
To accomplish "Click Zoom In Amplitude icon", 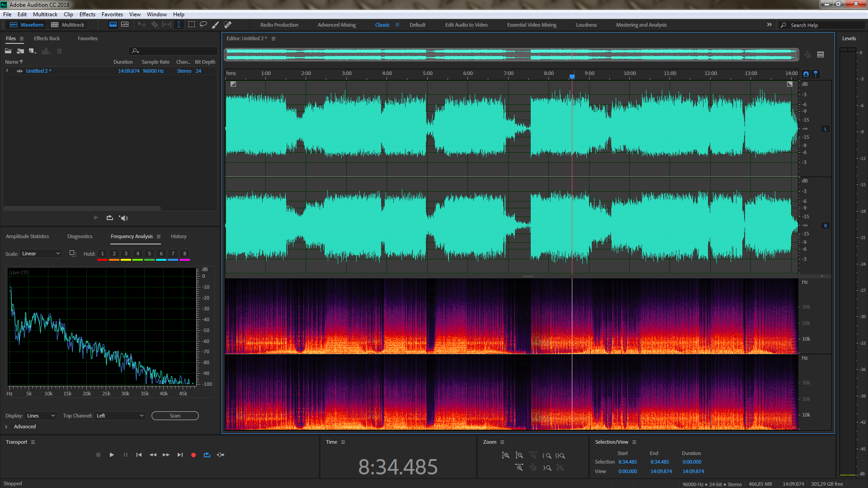I will tap(505, 455).
